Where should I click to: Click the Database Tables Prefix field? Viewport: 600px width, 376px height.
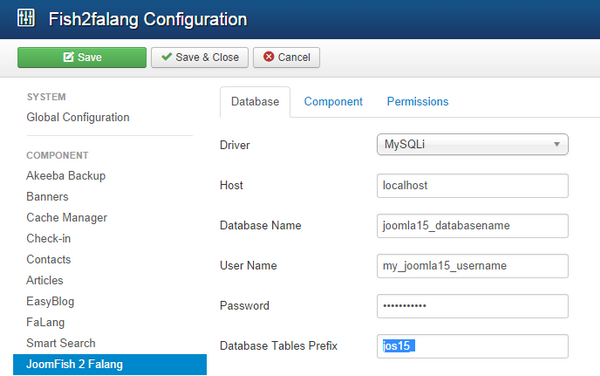pos(473,346)
